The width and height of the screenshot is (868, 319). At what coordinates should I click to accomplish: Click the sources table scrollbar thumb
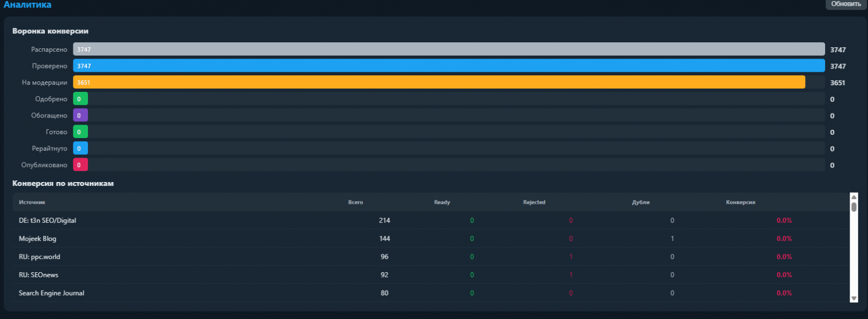coord(854,207)
